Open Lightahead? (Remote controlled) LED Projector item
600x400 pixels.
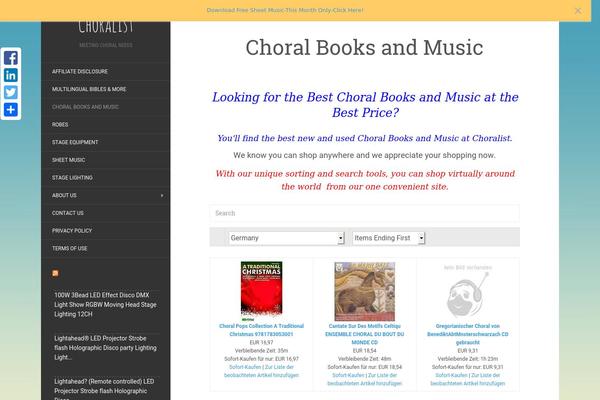click(104, 389)
